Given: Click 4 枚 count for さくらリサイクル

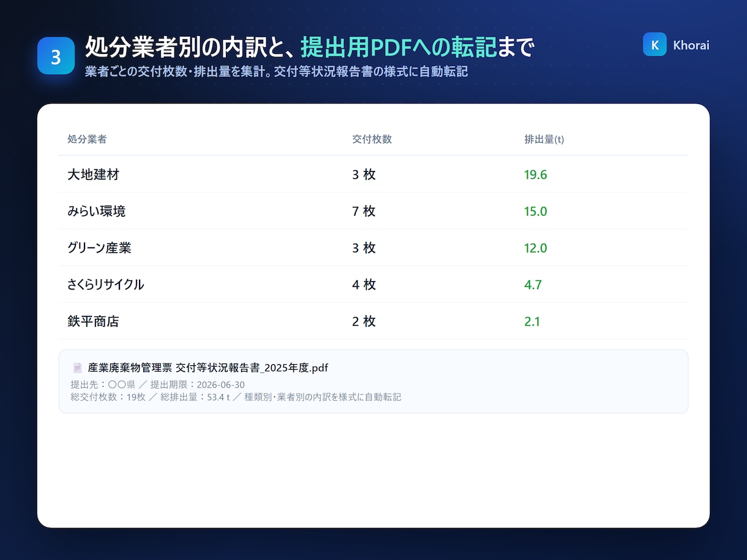Looking at the screenshot, I should (364, 285).
